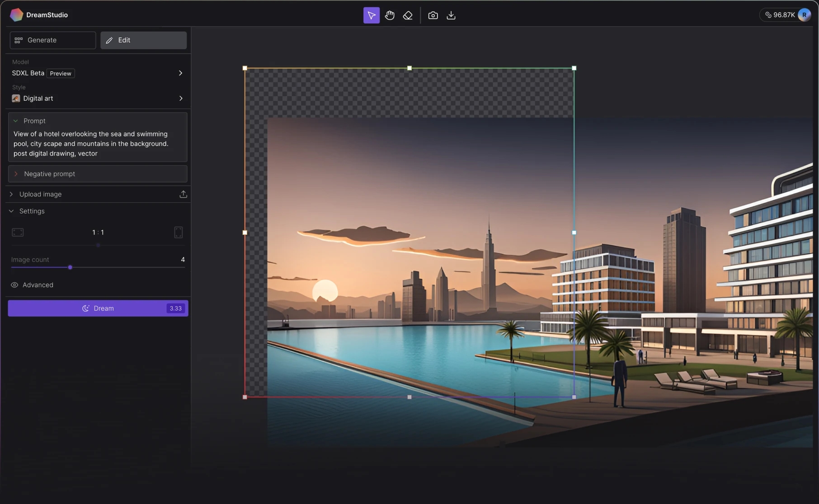819x504 pixels.
Task: Click the 96.87K credits balance
Action: (780, 15)
